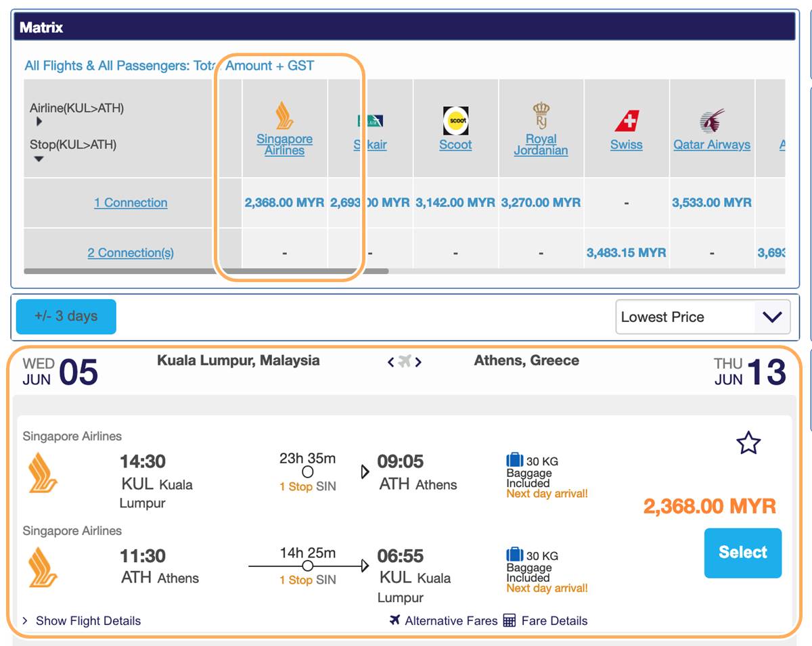Open the Singapore Airlines matrix link
This screenshot has width=812, height=646.
pyautogui.click(x=285, y=144)
